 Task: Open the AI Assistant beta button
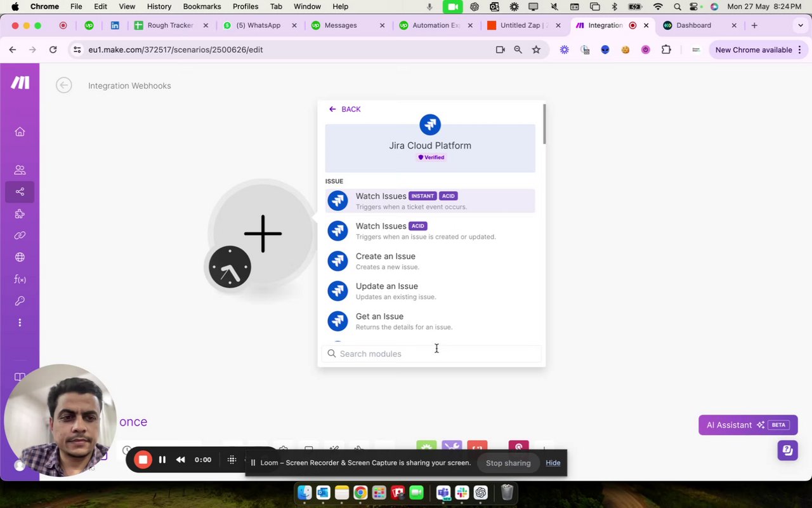(748, 425)
